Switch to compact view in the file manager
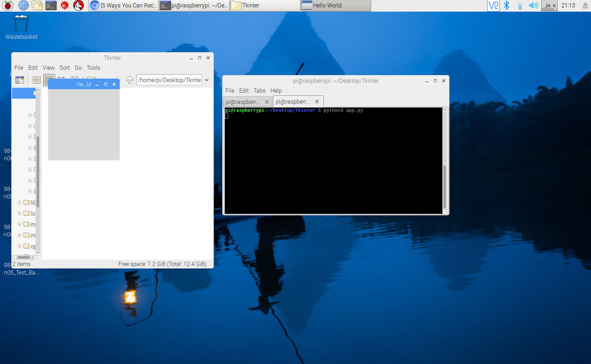The width and height of the screenshot is (591, 364). (49, 80)
